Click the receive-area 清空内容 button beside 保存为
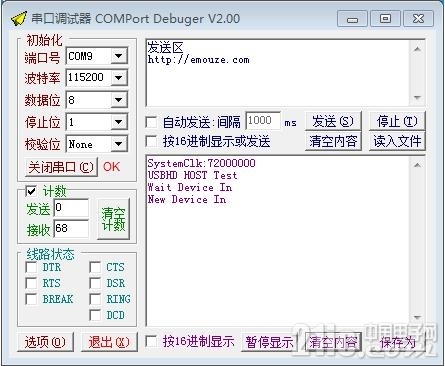The image size is (445, 366). coord(333,342)
